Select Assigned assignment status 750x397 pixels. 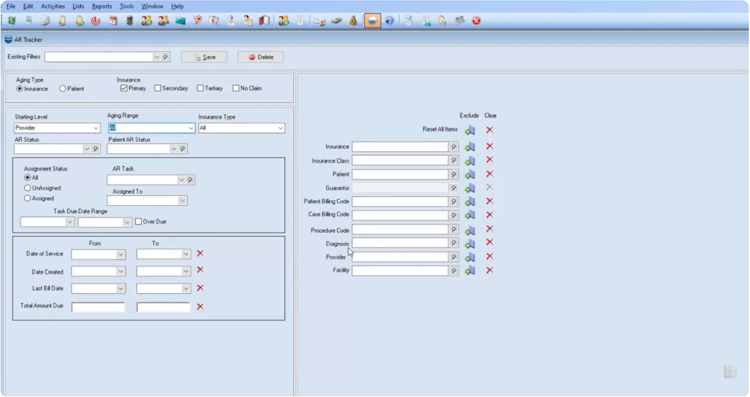pyautogui.click(x=27, y=198)
